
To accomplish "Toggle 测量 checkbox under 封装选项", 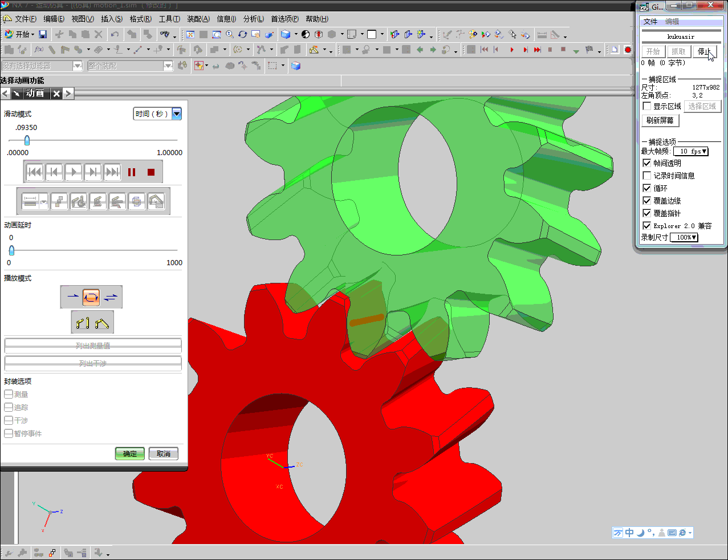I will (x=9, y=394).
